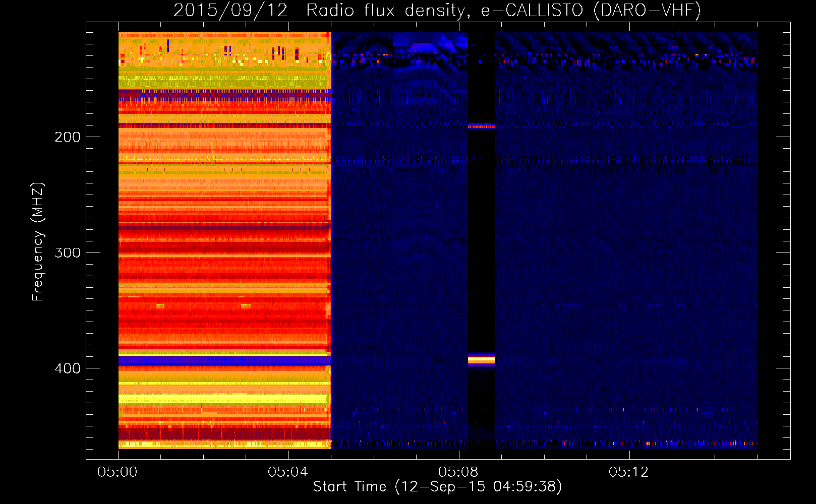Select the 400 frequency axis label
Image resolution: width=816 pixels, height=504 pixels.
tap(68, 368)
